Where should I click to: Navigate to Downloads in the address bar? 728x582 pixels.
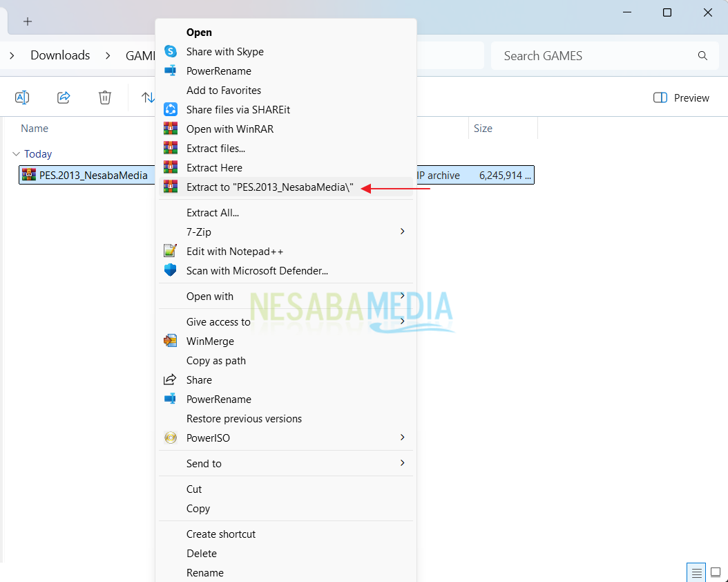pos(60,55)
